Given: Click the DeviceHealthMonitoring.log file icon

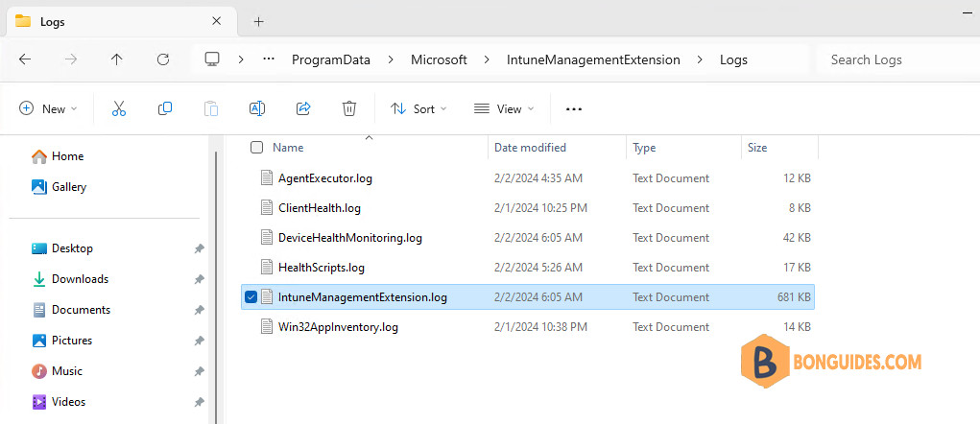Looking at the screenshot, I should pyautogui.click(x=267, y=237).
